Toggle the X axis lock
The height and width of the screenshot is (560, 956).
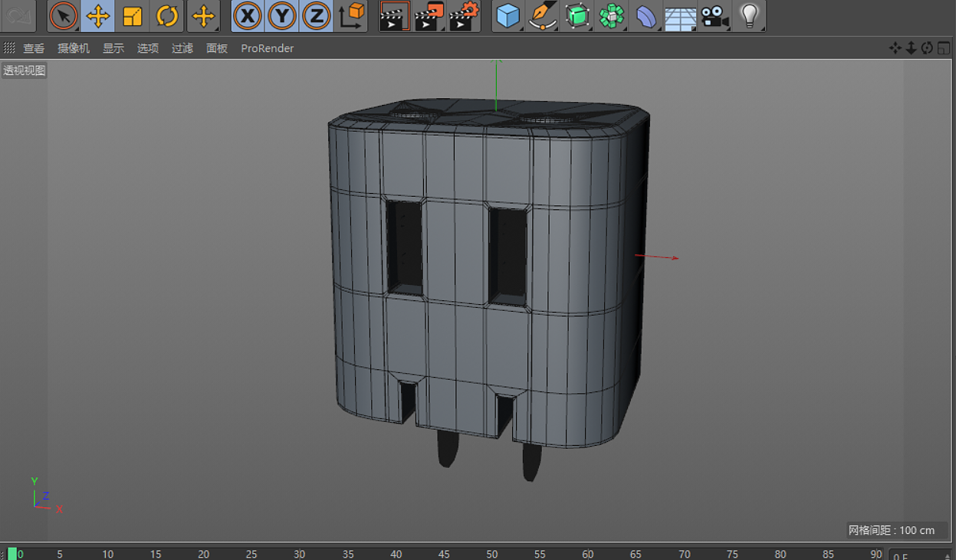[x=248, y=15]
